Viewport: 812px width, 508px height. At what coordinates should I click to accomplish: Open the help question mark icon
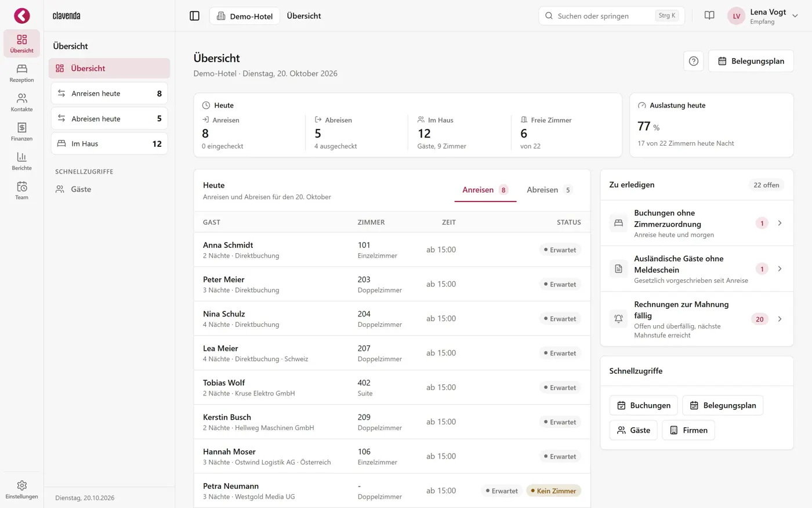click(694, 61)
